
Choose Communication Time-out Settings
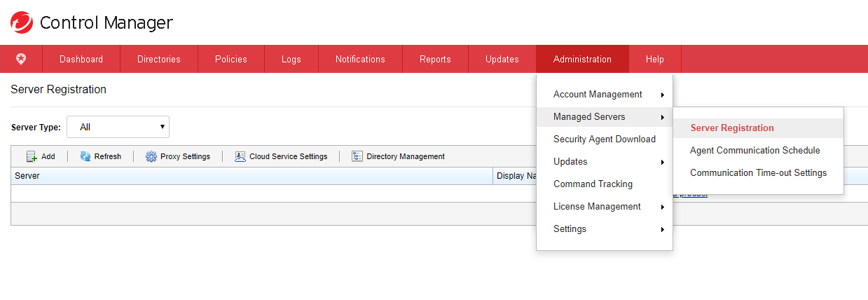click(758, 173)
